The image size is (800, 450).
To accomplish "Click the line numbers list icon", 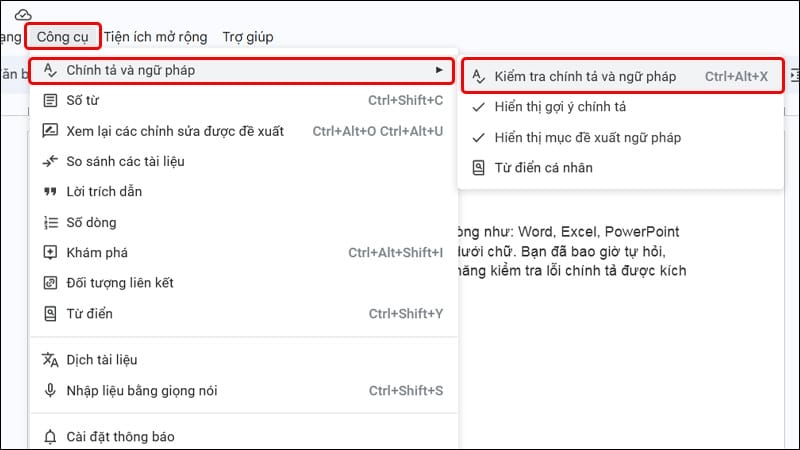I will pyautogui.click(x=51, y=222).
